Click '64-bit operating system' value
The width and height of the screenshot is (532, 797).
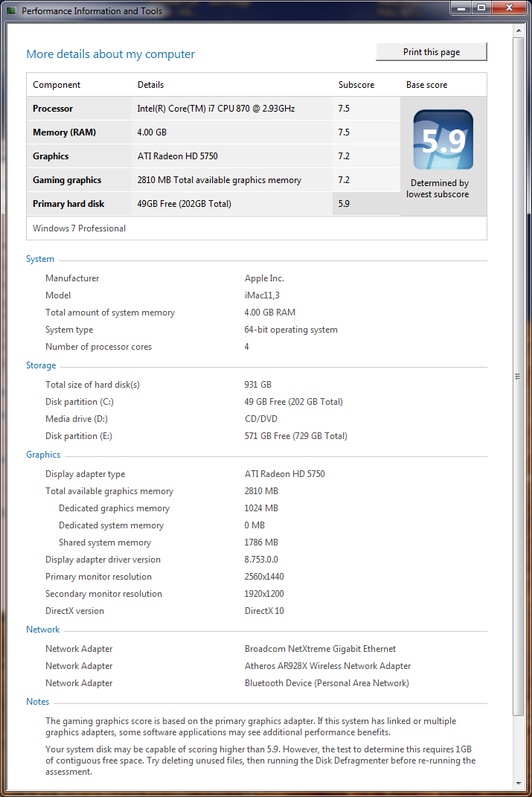tap(291, 330)
